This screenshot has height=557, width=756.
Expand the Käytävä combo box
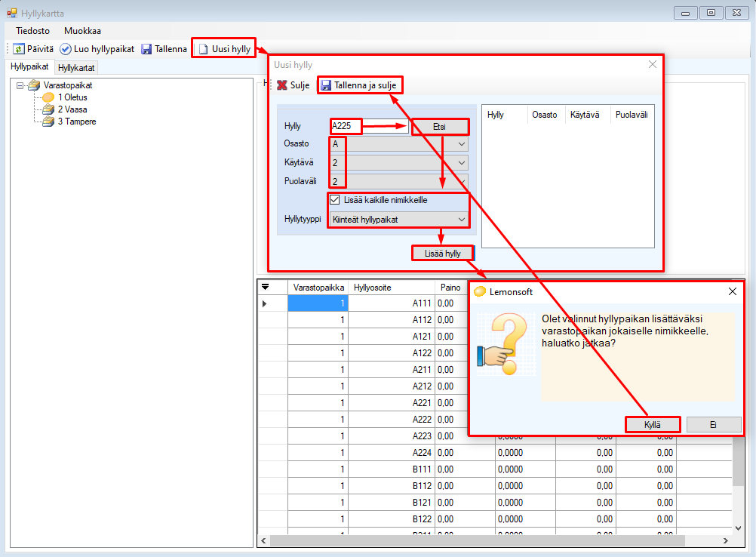tap(461, 162)
